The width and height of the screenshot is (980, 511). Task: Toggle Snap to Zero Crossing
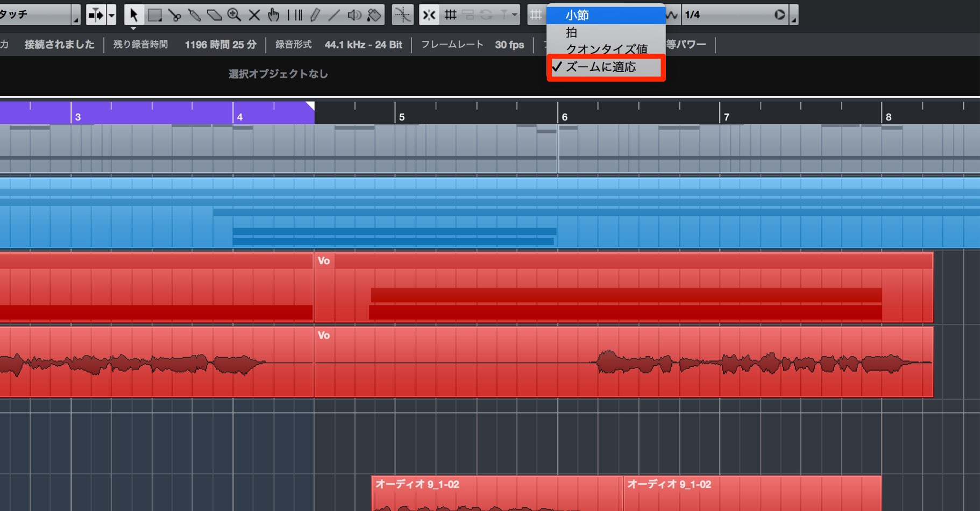click(402, 15)
